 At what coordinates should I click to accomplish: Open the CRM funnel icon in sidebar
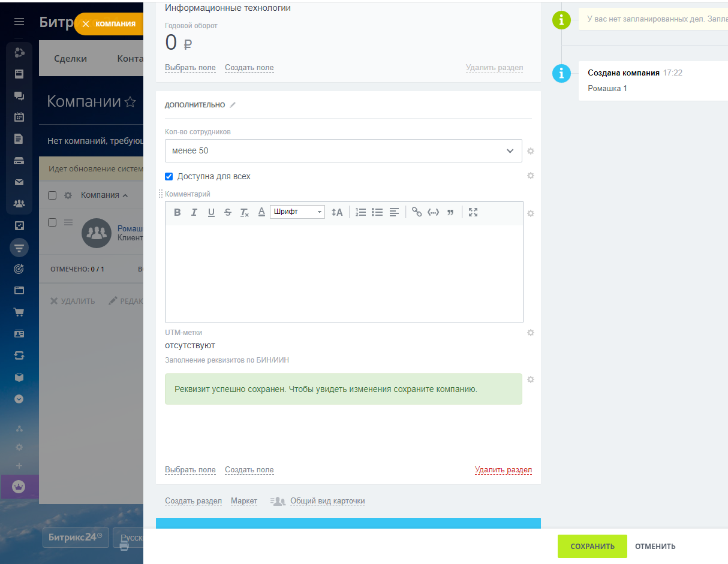[x=19, y=248]
